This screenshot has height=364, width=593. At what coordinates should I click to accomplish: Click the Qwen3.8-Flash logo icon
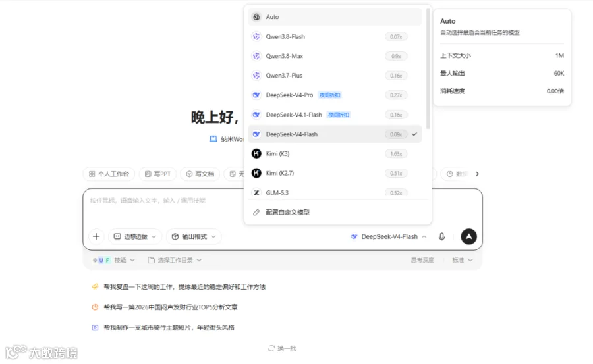coord(256,37)
